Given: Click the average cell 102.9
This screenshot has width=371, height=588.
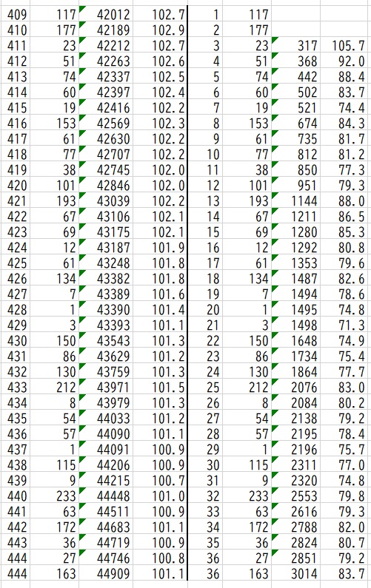Looking at the screenshot, I should [x=160, y=30].
